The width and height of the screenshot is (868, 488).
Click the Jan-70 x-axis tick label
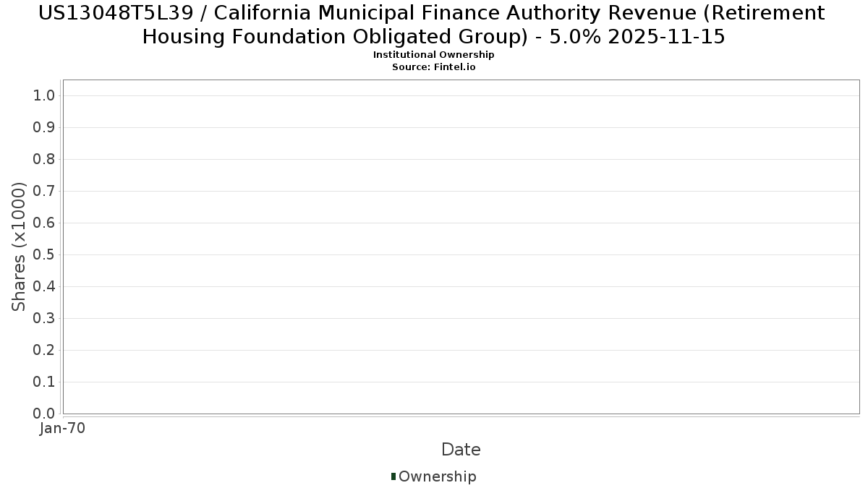pos(63,428)
